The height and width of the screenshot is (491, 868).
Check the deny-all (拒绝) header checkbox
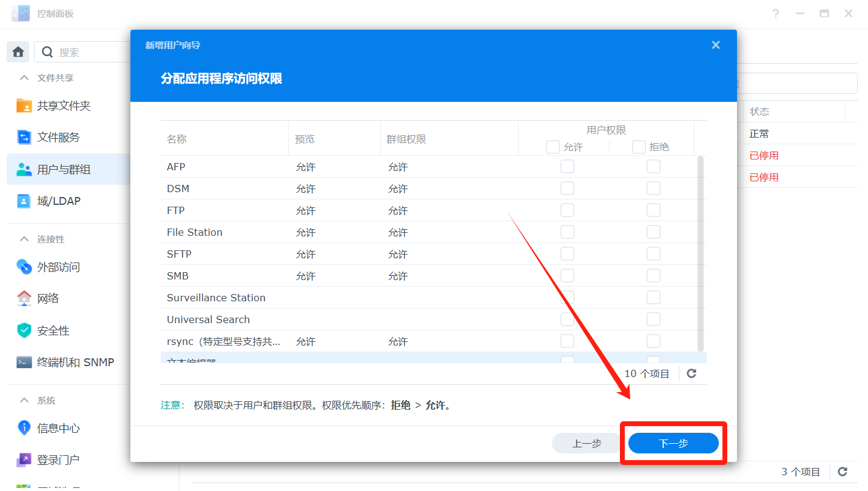tap(639, 147)
